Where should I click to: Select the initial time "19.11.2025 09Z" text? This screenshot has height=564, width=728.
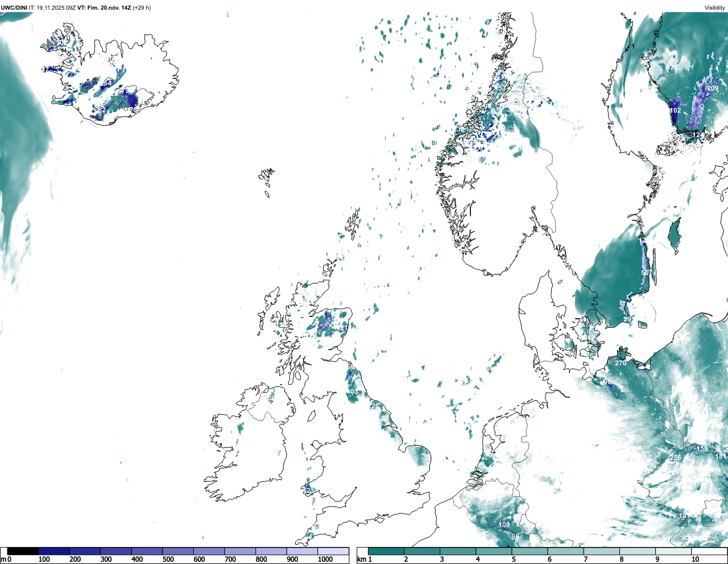tap(56, 7)
